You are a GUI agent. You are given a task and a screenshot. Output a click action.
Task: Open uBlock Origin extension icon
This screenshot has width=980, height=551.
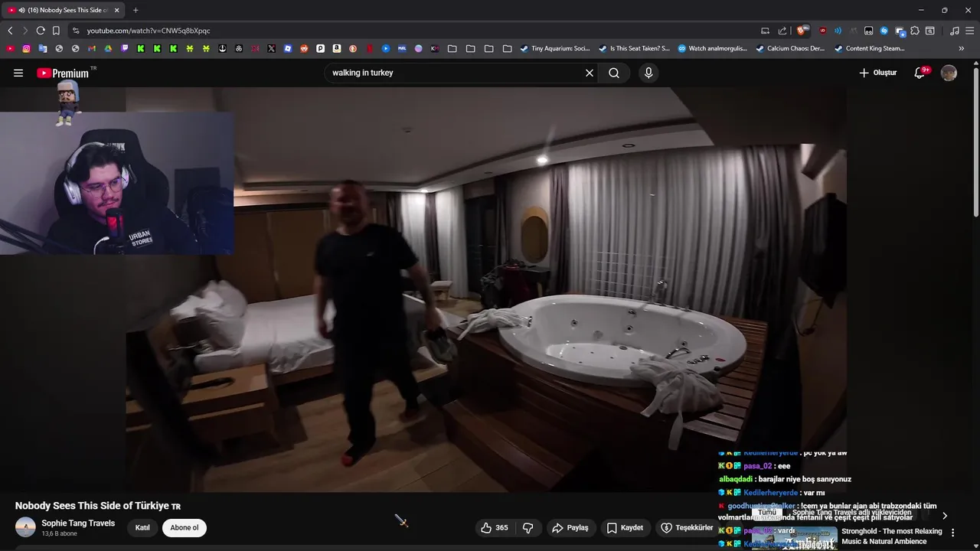pyautogui.click(x=823, y=31)
